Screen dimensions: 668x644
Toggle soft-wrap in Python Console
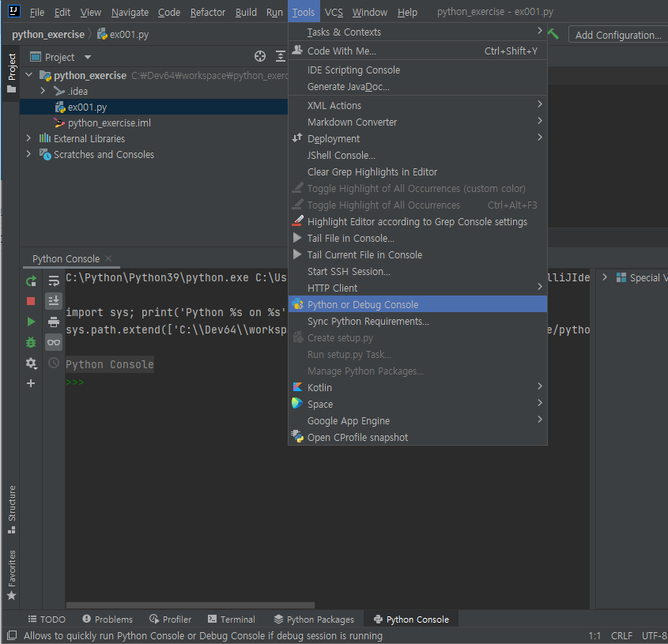pos(54,281)
